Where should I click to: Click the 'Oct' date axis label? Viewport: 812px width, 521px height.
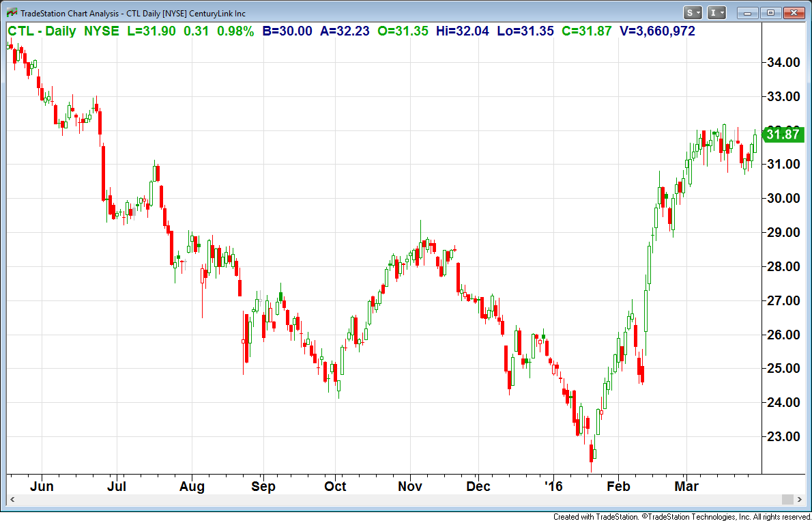click(x=335, y=487)
